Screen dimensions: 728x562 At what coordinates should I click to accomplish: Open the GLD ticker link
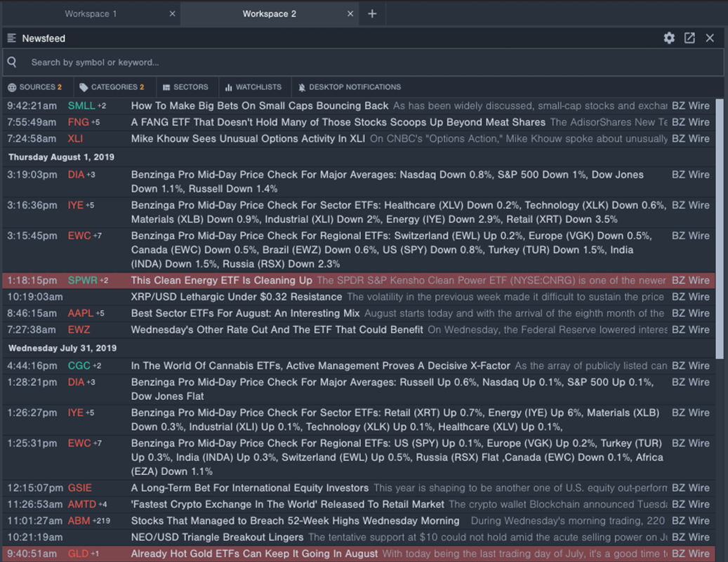pyautogui.click(x=78, y=554)
